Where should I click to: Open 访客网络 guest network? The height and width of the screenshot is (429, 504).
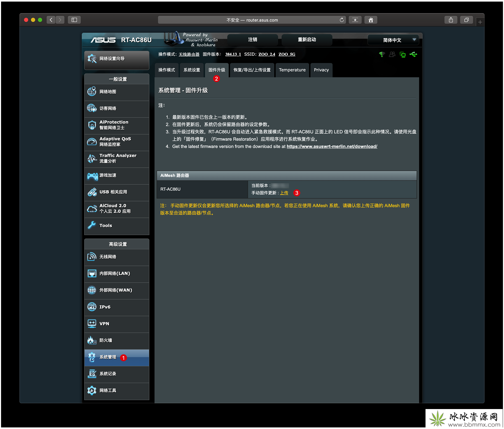click(x=117, y=109)
